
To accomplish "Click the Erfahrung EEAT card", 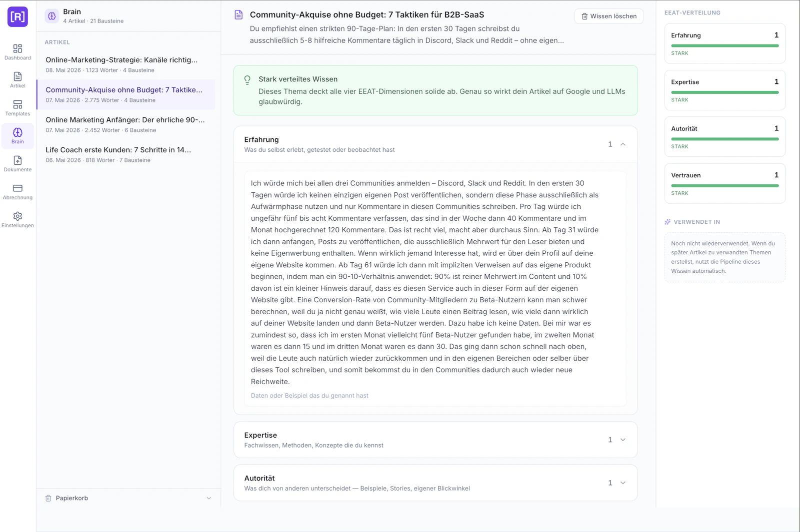I will (x=725, y=43).
